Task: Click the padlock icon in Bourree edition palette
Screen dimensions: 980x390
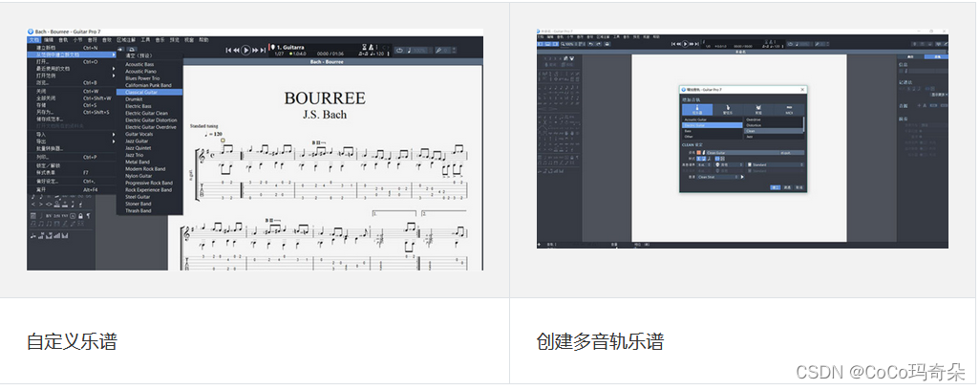Action: pos(80,216)
